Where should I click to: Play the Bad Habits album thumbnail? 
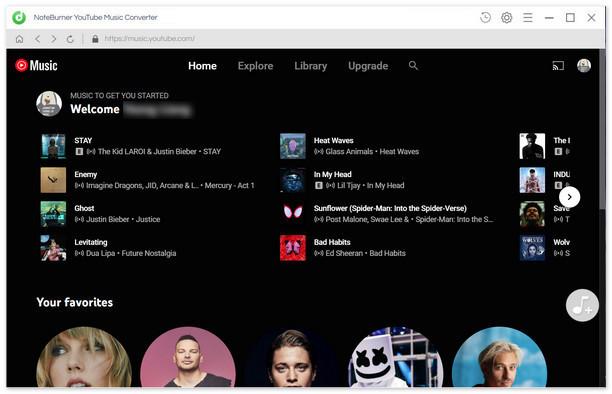point(293,248)
